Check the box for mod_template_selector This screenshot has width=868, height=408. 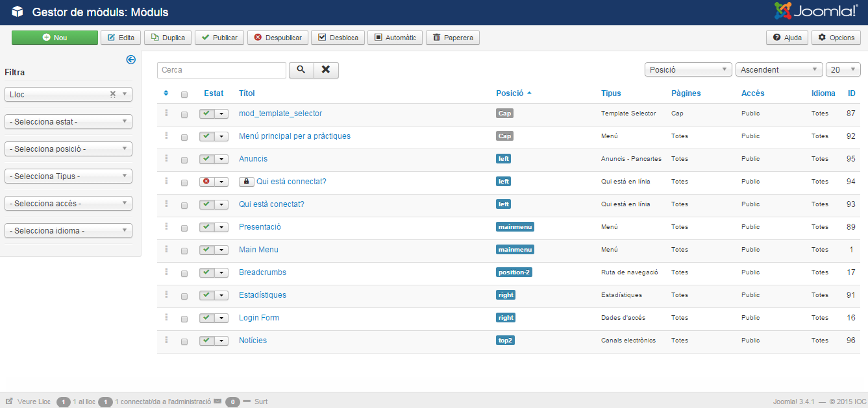(184, 114)
